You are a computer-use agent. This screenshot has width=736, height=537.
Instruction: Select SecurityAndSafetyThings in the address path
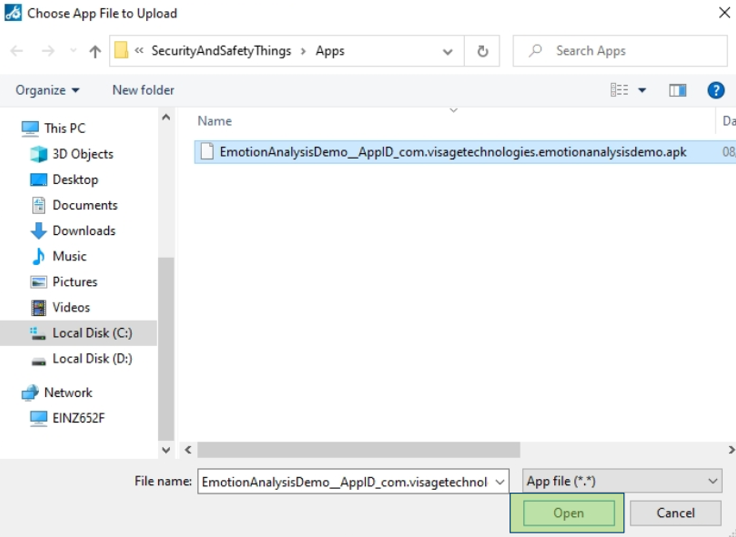[221, 51]
